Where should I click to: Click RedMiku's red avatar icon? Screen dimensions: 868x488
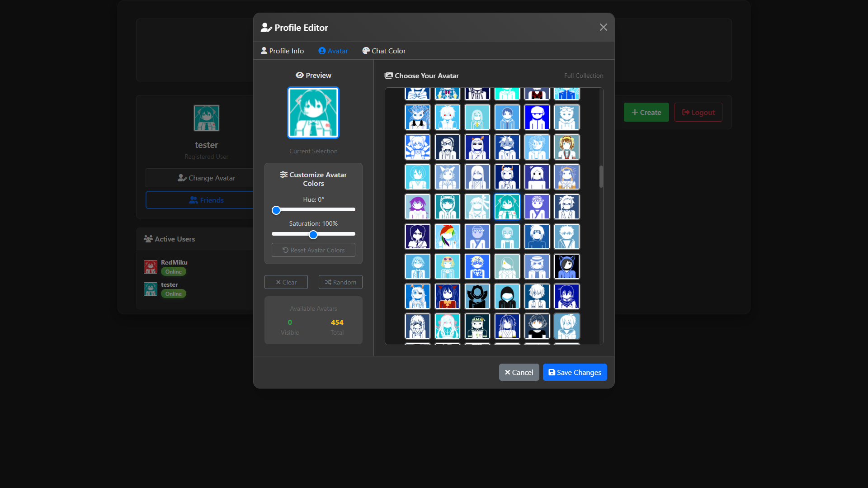151,267
